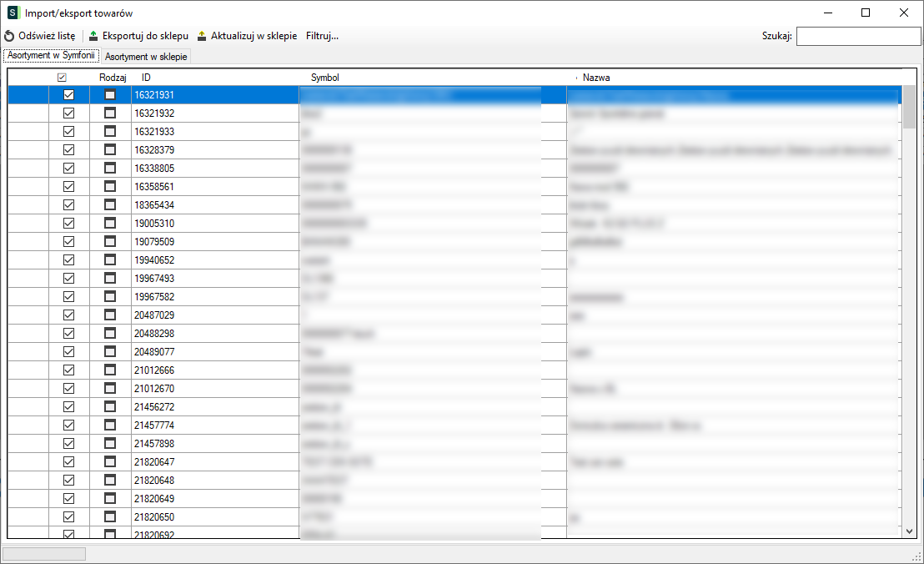
Task: Sort the list by Nazwa column header
Action: pos(596,77)
